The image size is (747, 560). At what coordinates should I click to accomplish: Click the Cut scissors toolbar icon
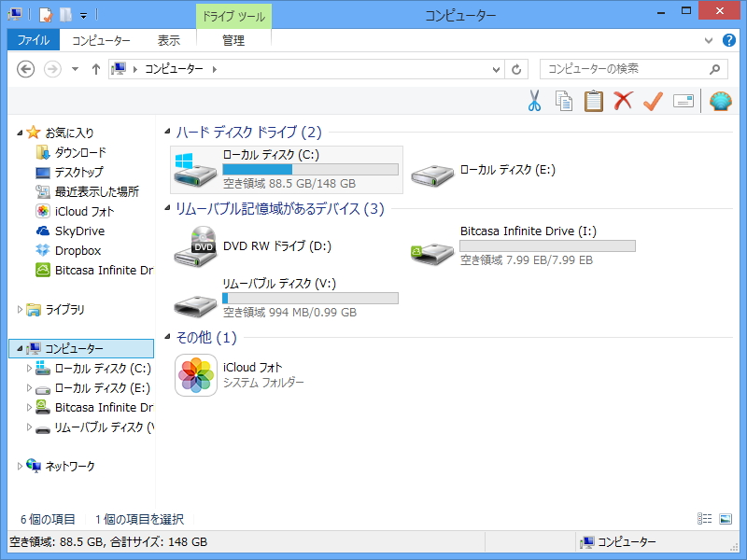(534, 101)
